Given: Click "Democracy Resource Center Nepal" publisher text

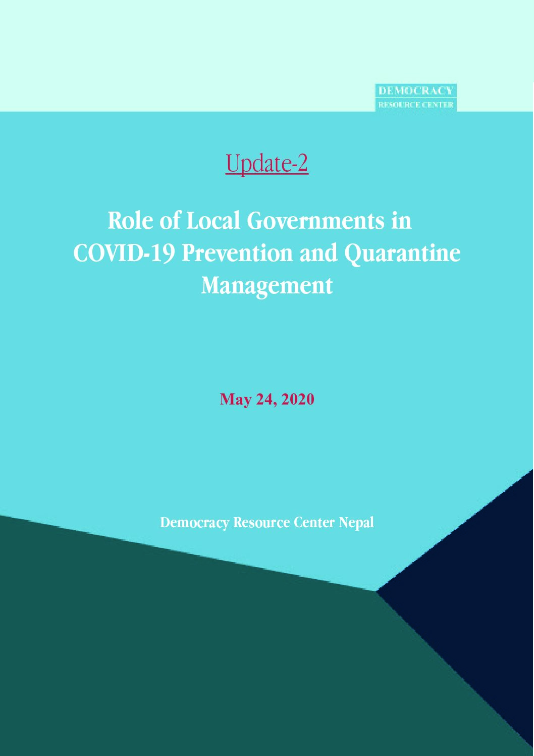Looking at the screenshot, I should (x=266, y=522).
